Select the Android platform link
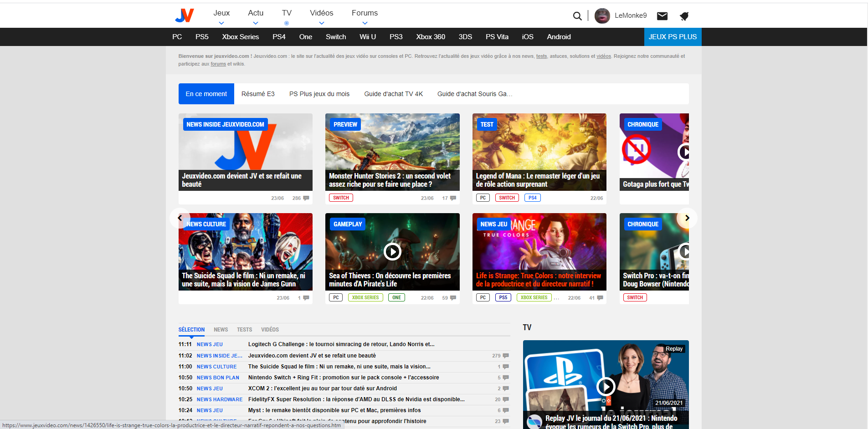The width and height of the screenshot is (868, 429). click(559, 37)
